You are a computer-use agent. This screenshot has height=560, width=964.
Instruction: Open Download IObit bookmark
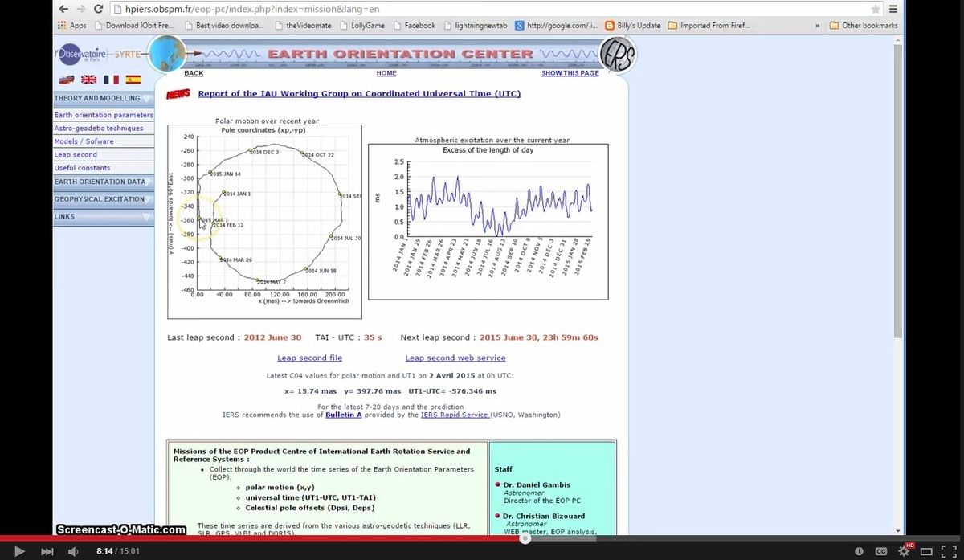pyautogui.click(x=133, y=26)
